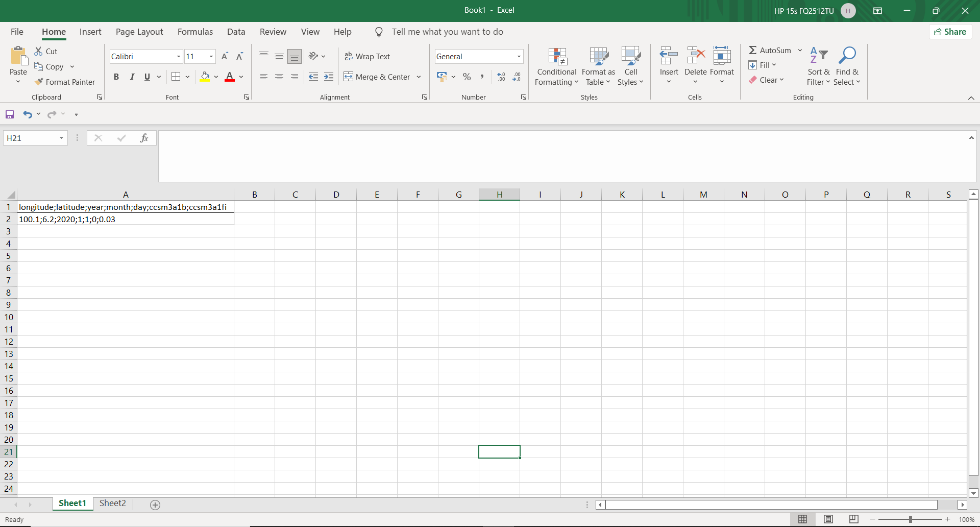This screenshot has height=527, width=980.
Task: Open Sort & Filter options
Action: pyautogui.click(x=818, y=65)
